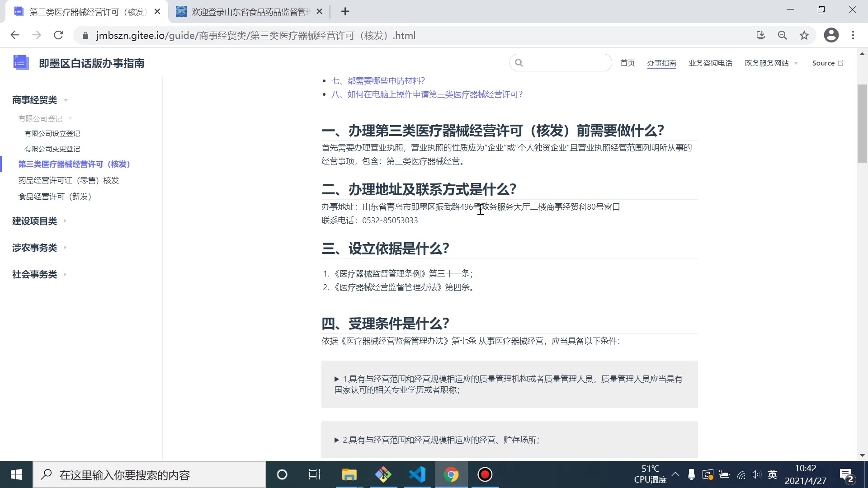The width and height of the screenshot is (868, 488).
Task: Click the browser forward arrow
Action: [37, 35]
